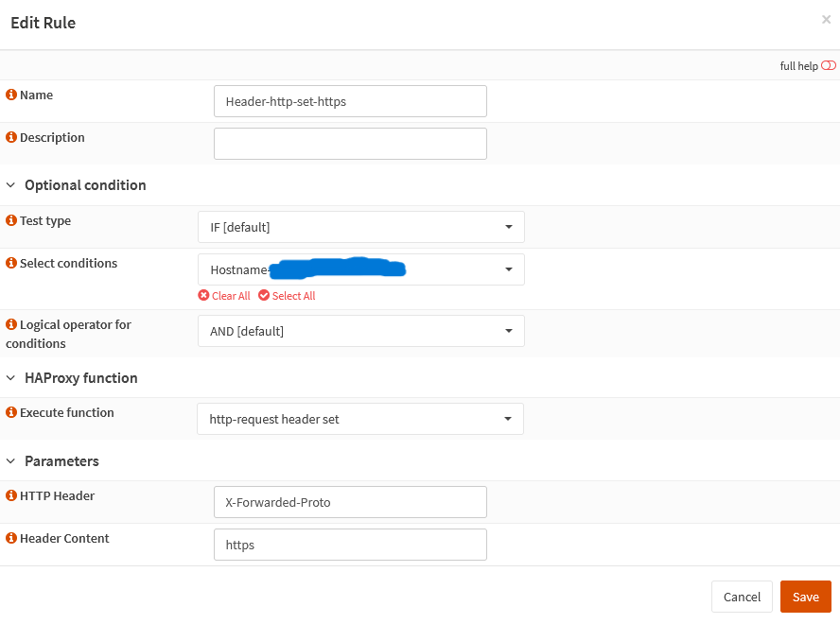The image size is (840, 624).
Task: Click the Select All link
Action: 287,296
